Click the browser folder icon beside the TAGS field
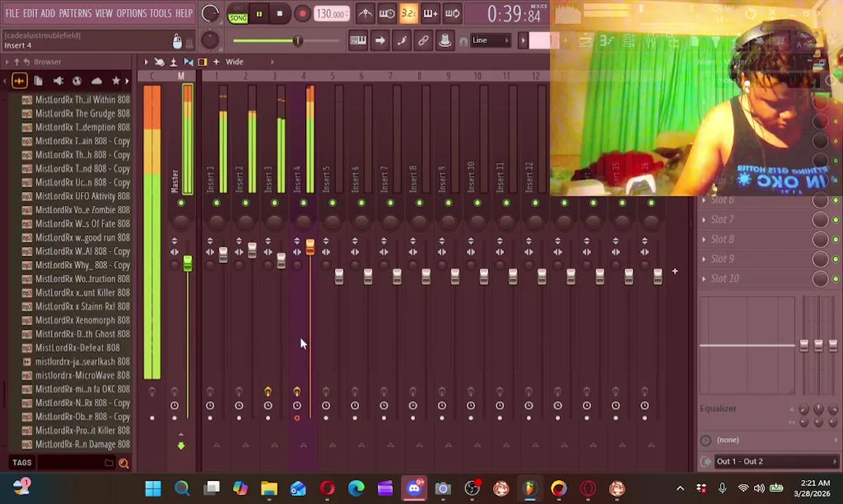Screen dimensions: 843x504 (109, 463)
